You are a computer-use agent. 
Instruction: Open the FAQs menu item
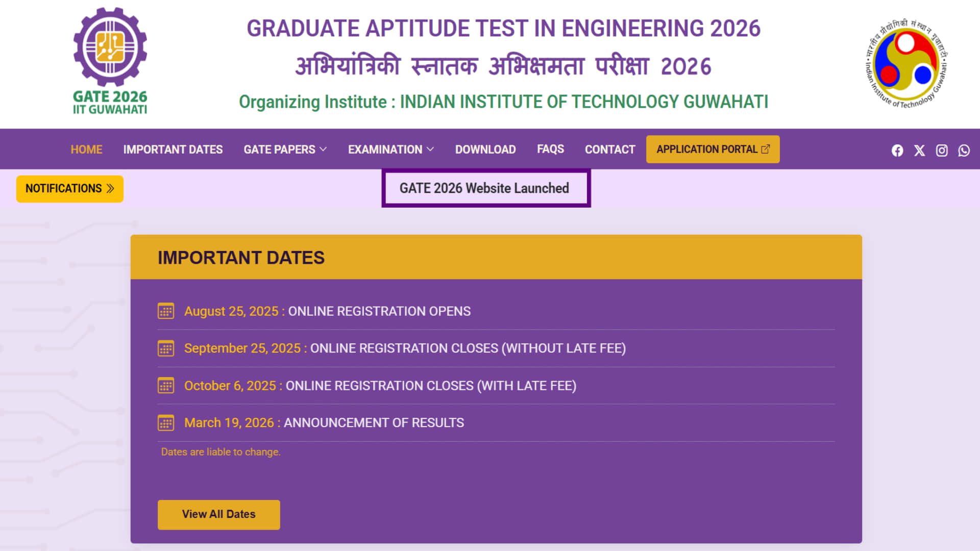click(x=550, y=149)
